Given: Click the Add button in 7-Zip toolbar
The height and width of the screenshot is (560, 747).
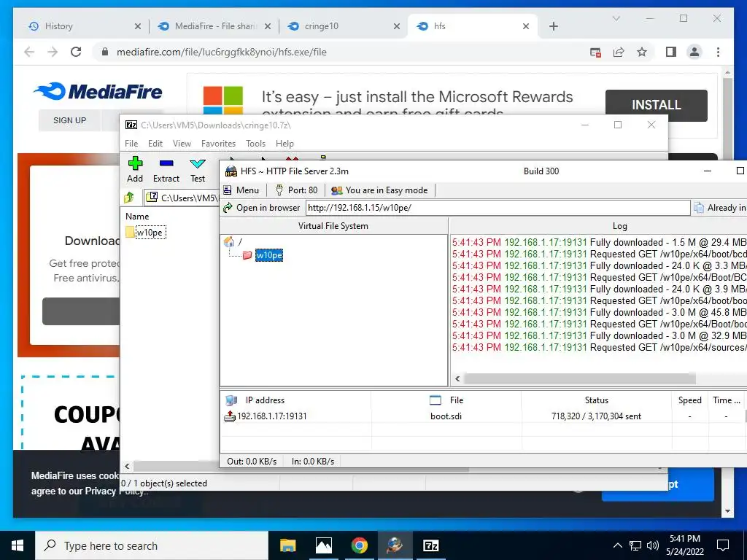Looking at the screenshot, I should coord(135,170).
